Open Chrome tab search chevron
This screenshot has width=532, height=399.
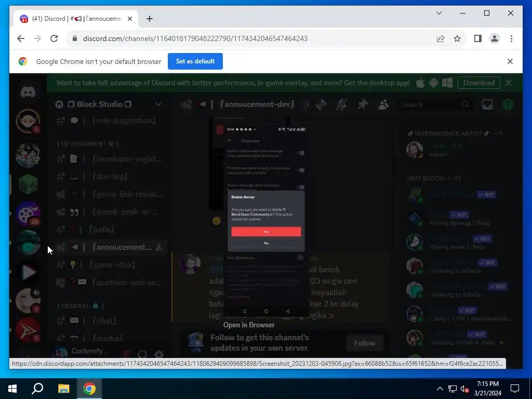click(x=439, y=13)
